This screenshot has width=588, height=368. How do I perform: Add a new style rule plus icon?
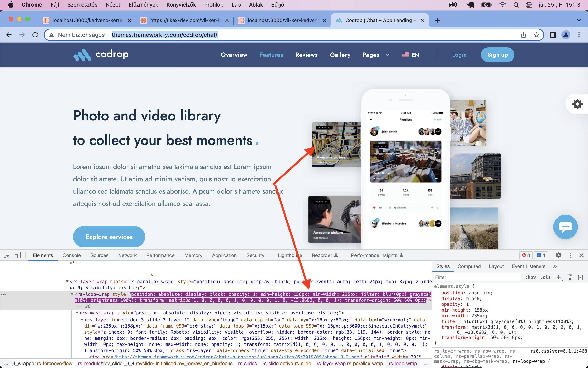(x=559, y=277)
